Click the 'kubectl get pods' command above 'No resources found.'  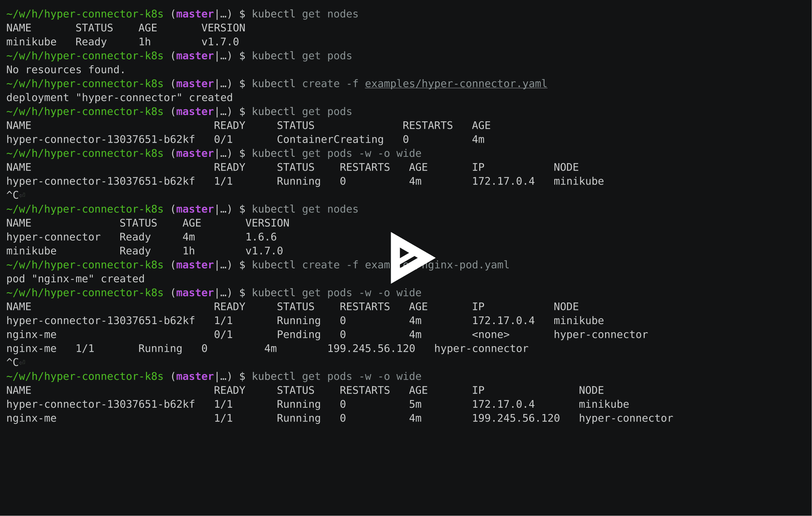coord(302,56)
